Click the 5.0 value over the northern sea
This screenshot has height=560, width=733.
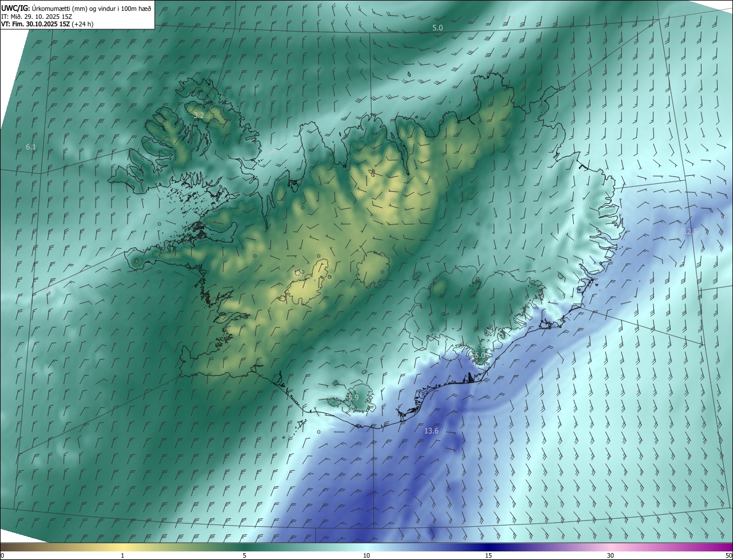pyautogui.click(x=438, y=28)
